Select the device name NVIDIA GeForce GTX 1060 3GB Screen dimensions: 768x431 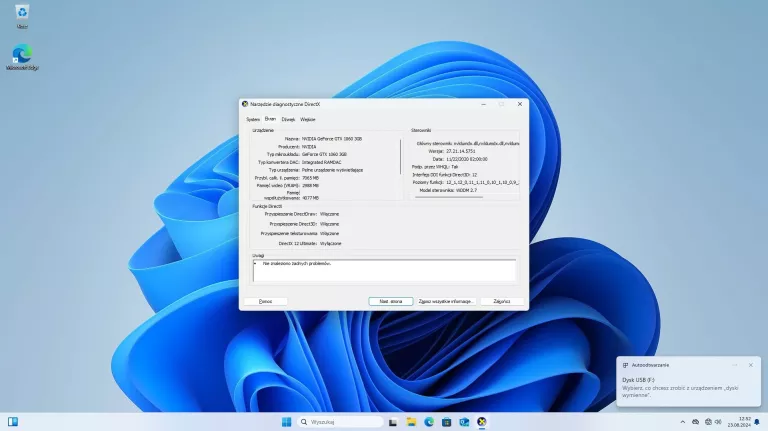332,139
